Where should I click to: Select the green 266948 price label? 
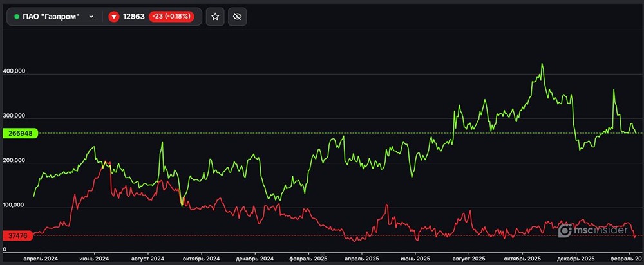point(19,134)
